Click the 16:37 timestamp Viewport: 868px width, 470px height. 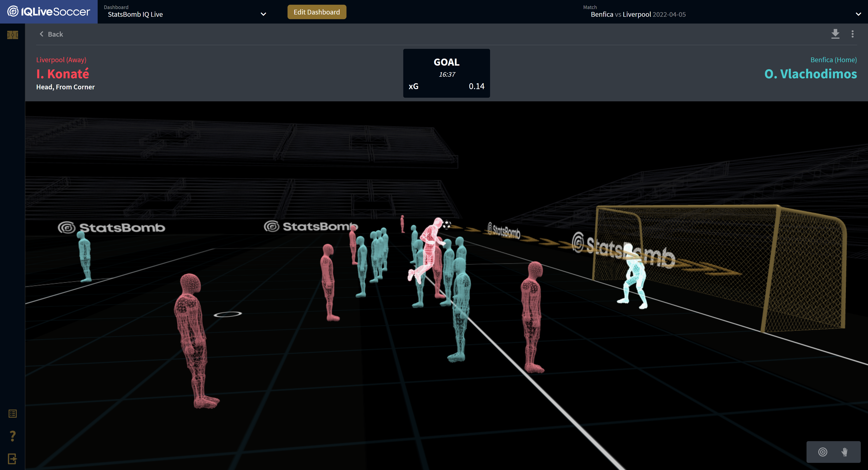click(447, 74)
